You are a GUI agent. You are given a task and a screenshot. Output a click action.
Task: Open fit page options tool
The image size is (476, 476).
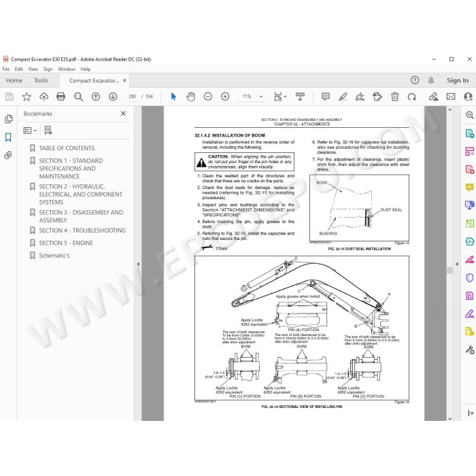277,97
